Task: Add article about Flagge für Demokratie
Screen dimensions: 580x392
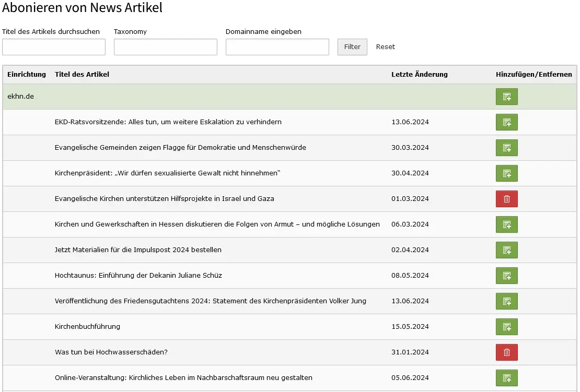Action: pos(506,147)
